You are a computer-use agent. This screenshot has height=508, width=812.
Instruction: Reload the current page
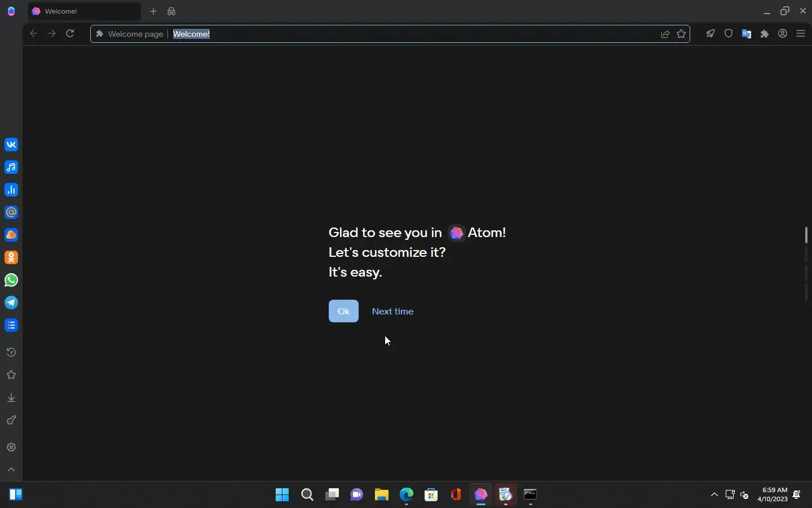(70, 34)
